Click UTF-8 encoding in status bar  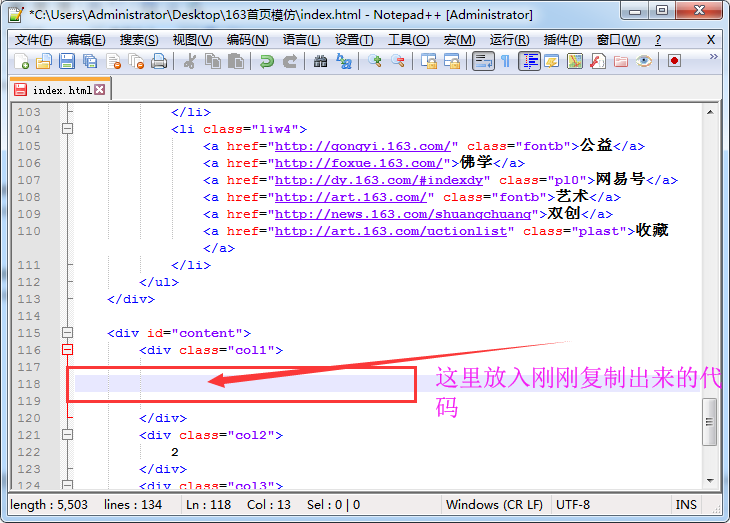click(x=573, y=505)
